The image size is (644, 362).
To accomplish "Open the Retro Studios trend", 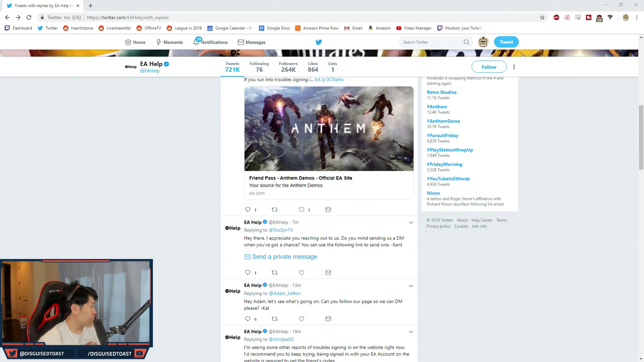I will pos(442,92).
